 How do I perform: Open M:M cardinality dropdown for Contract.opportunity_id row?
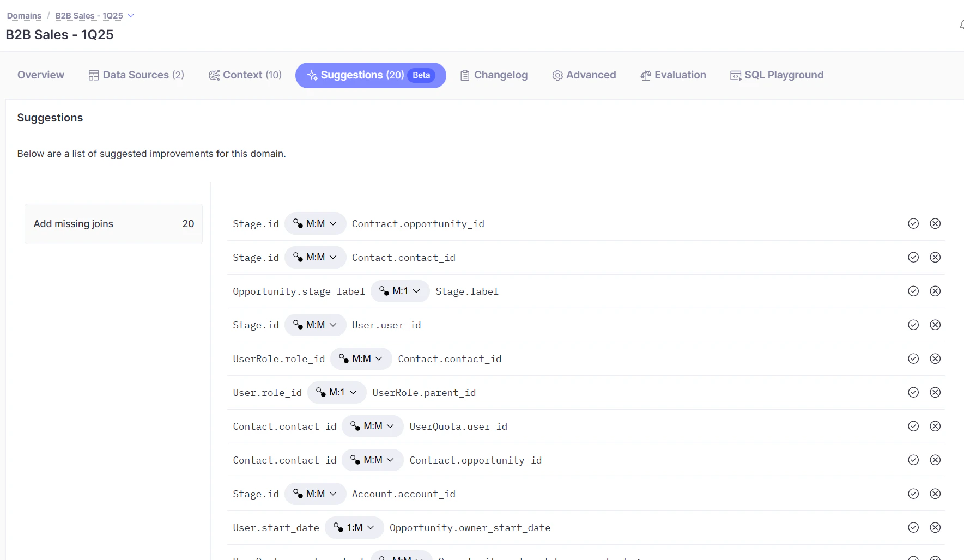point(315,223)
